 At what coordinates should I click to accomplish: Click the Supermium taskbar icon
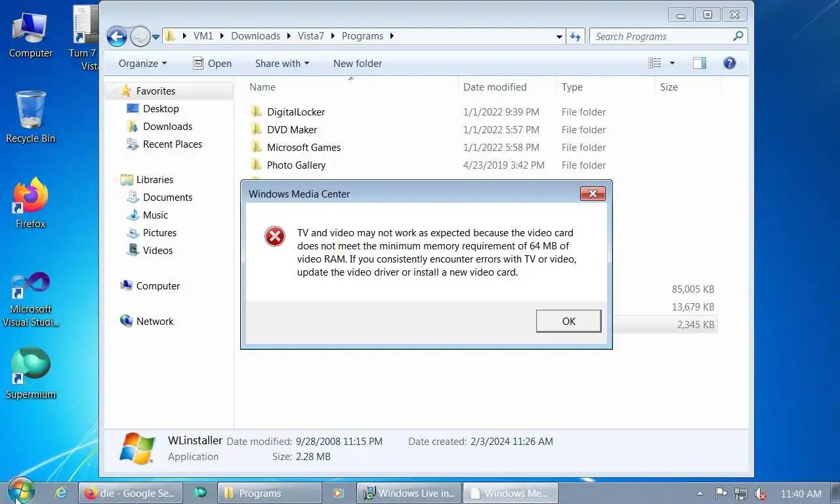point(200,493)
